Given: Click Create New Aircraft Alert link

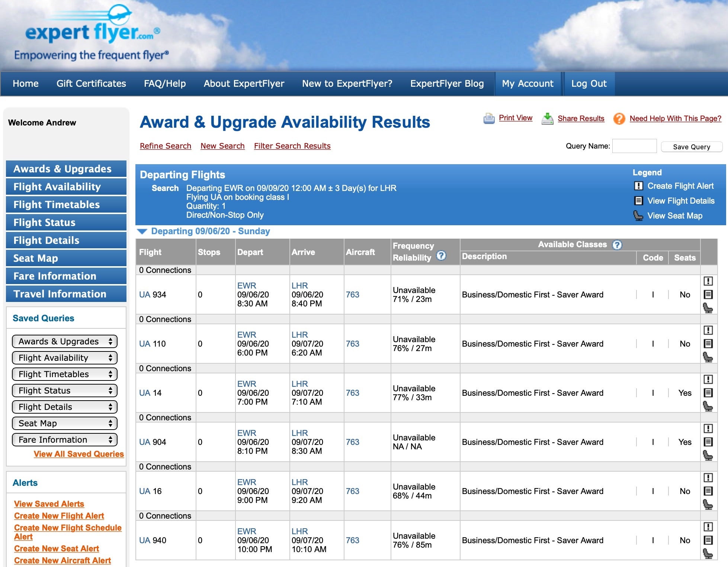Looking at the screenshot, I should coord(62,560).
